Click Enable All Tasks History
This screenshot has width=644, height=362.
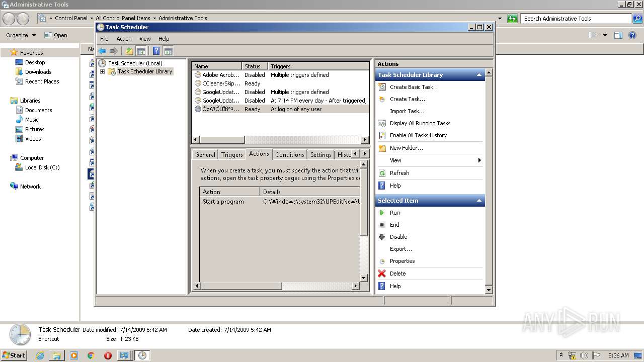pos(418,135)
